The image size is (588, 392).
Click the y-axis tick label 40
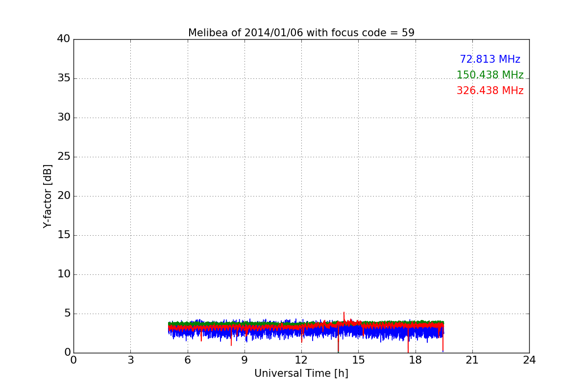pos(64,39)
